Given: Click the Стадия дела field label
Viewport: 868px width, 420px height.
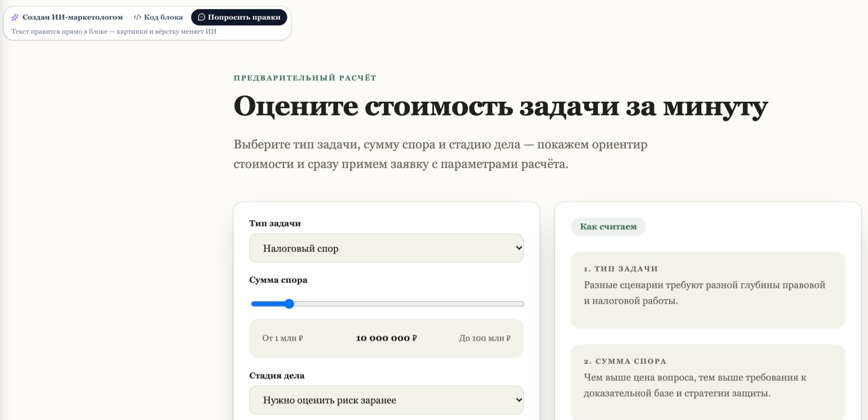Looking at the screenshot, I should pyautogui.click(x=277, y=376).
